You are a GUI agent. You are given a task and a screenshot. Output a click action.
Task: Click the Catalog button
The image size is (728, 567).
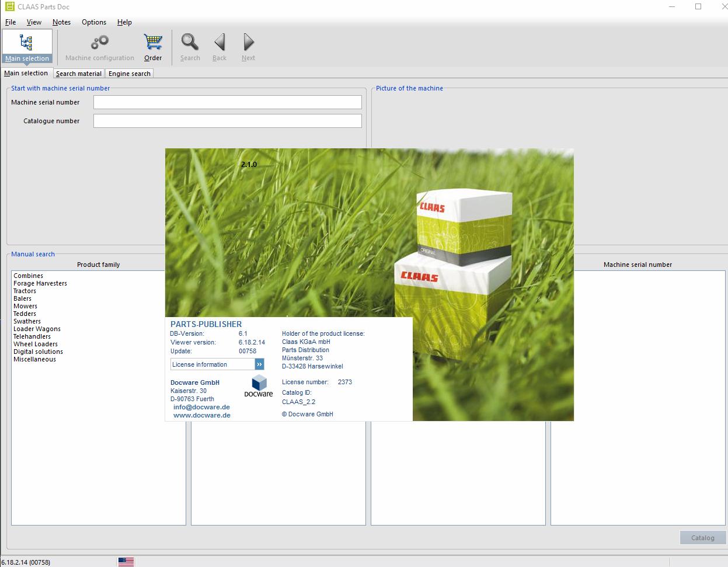tap(702, 538)
